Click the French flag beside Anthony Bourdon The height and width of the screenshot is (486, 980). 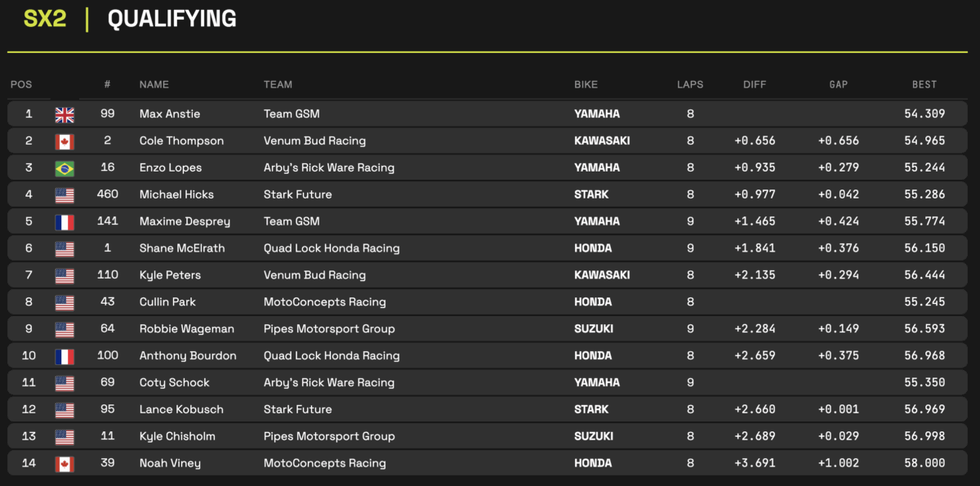coord(65,356)
